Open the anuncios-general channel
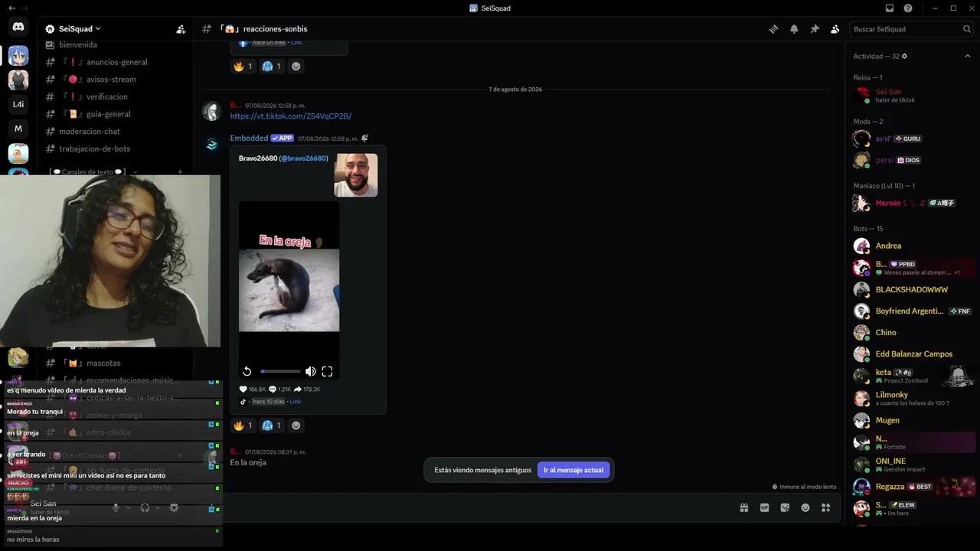The height and width of the screenshot is (551, 980). pyautogui.click(x=118, y=62)
